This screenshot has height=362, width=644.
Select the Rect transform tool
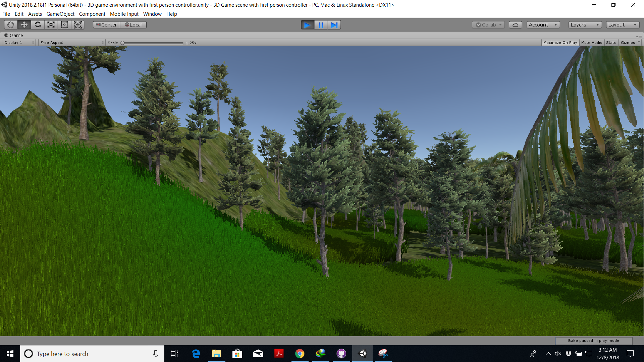64,25
